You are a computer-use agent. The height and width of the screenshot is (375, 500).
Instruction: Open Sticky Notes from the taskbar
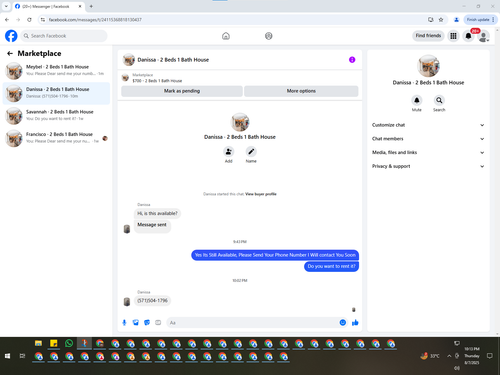54,343
